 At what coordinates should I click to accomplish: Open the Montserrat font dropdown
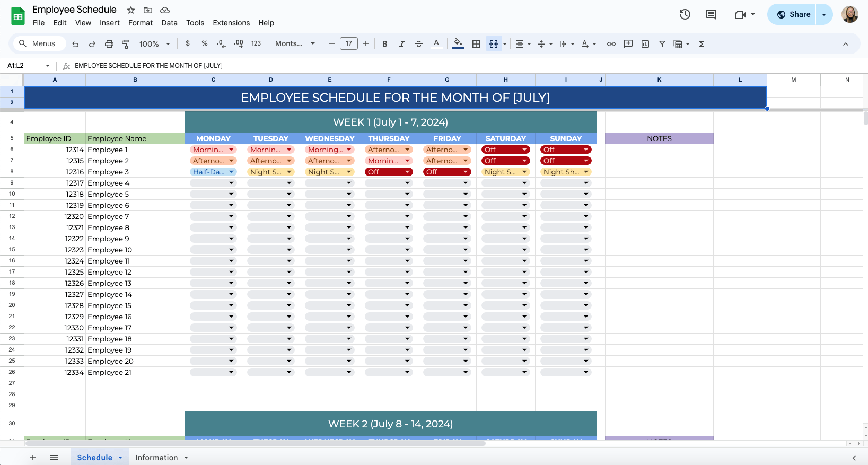coord(295,44)
